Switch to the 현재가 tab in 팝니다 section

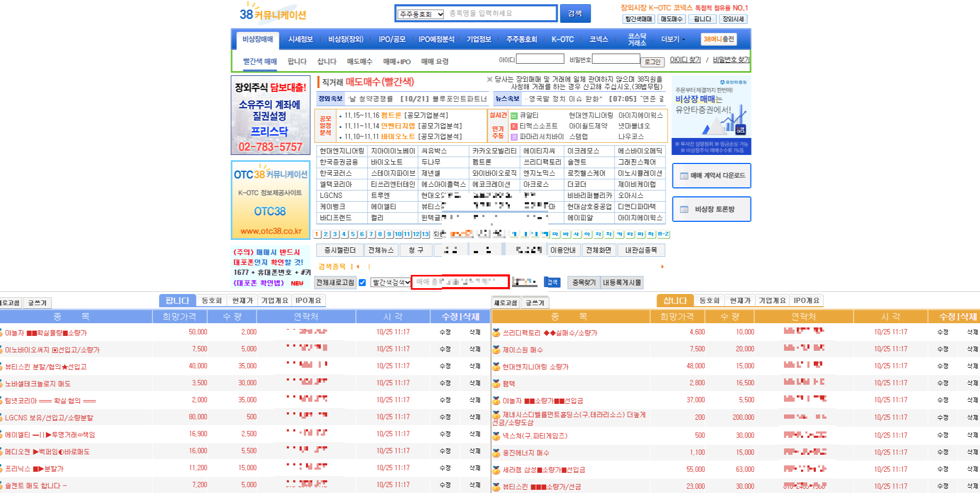243,300
